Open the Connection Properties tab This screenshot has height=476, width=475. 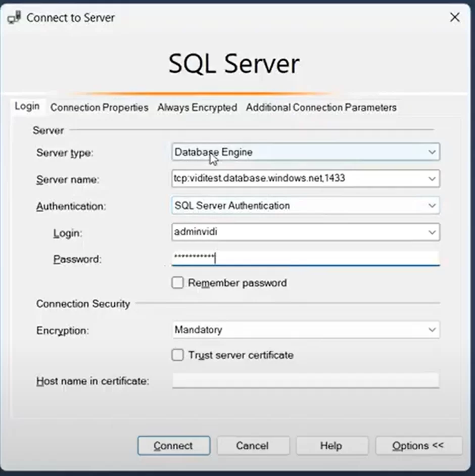pyautogui.click(x=99, y=108)
